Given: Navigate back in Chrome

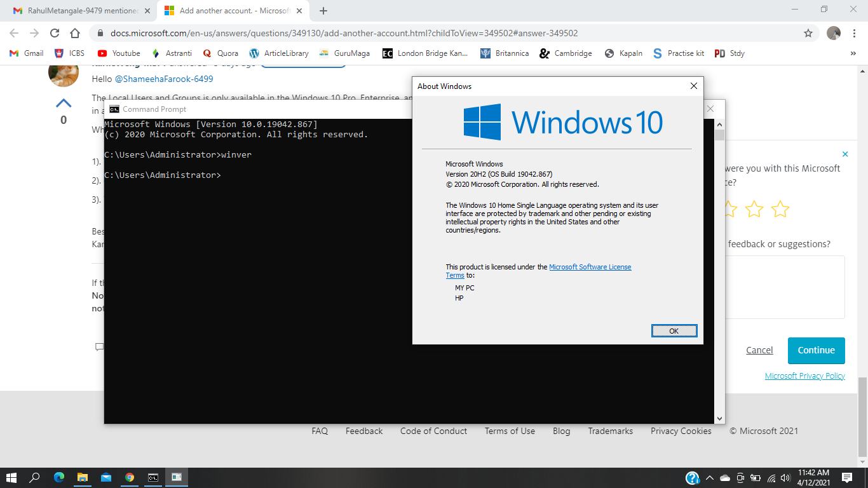Looking at the screenshot, I should point(14,33).
